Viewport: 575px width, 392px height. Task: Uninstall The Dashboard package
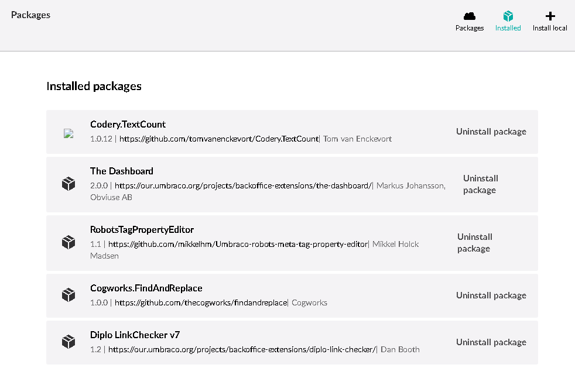coord(481,184)
